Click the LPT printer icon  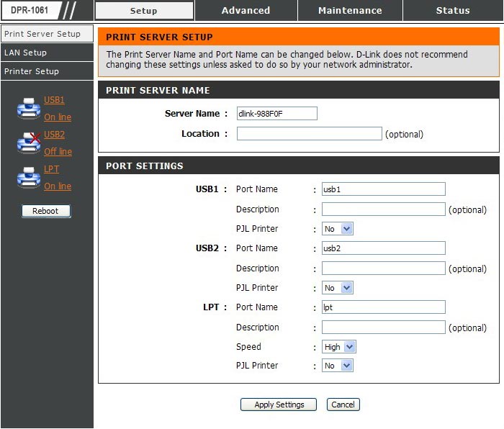pyautogui.click(x=29, y=177)
